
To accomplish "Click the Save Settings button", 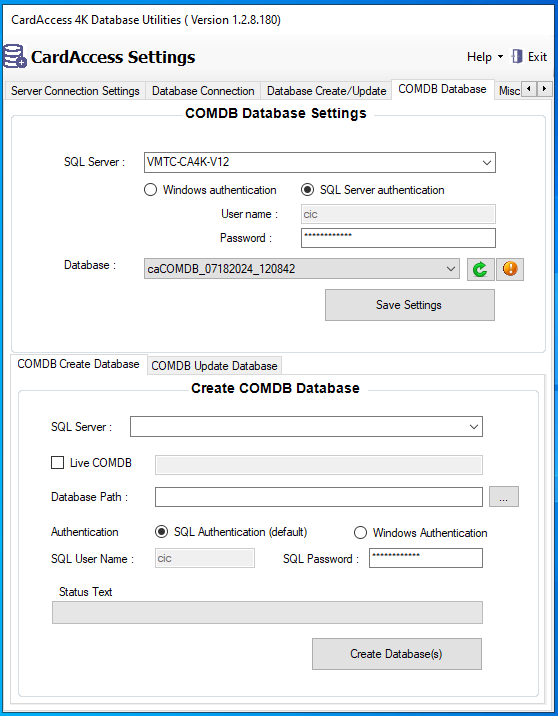I will 410,305.
